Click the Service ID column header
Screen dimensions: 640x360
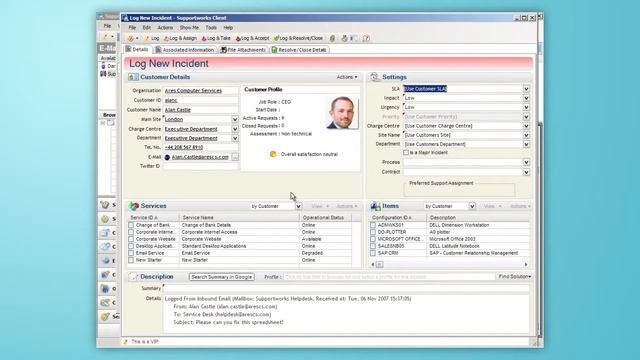click(x=153, y=218)
